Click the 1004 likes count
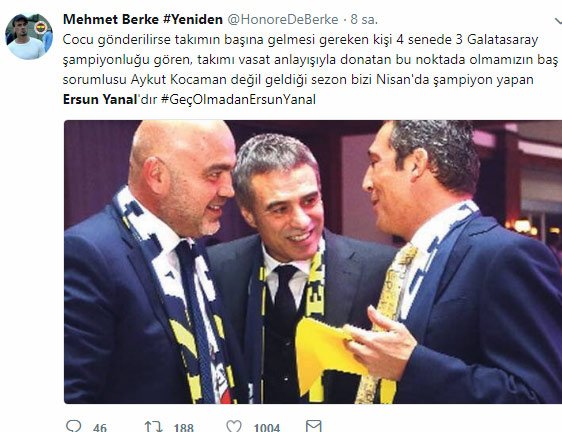This screenshot has height=432, width=562. click(x=267, y=427)
